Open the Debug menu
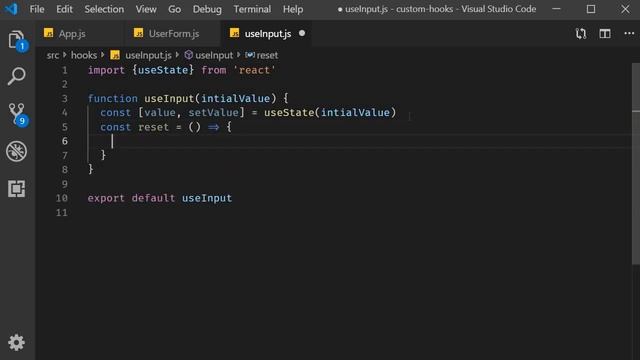 pos(207,9)
